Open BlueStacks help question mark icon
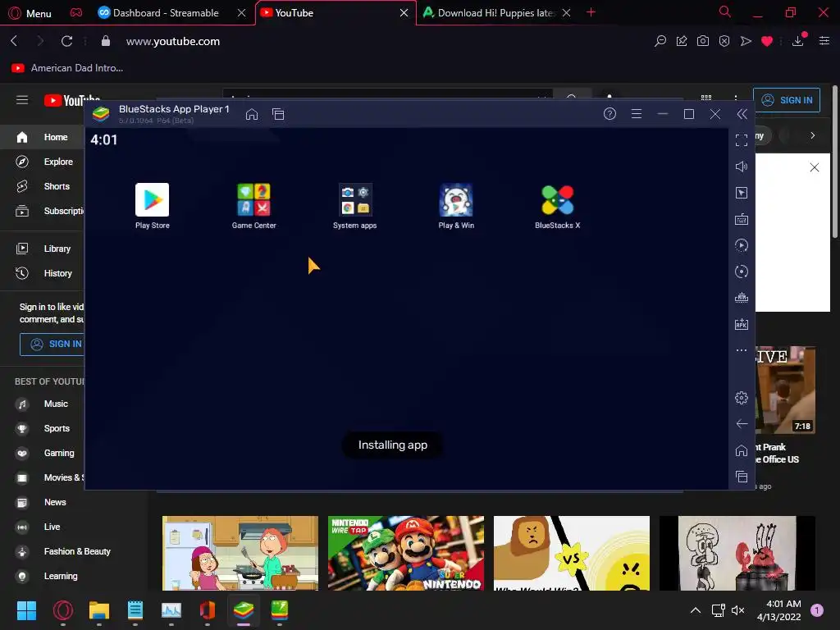 pyautogui.click(x=609, y=114)
